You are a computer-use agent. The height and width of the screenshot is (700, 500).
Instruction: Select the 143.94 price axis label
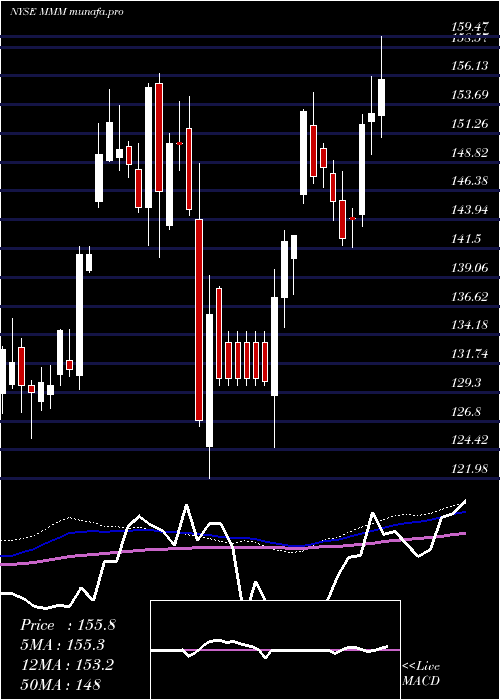470,210
